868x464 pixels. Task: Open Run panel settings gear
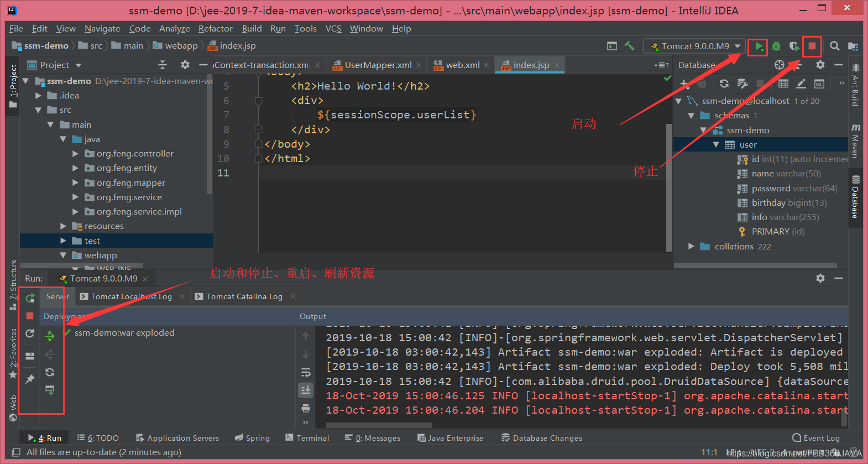(820, 278)
